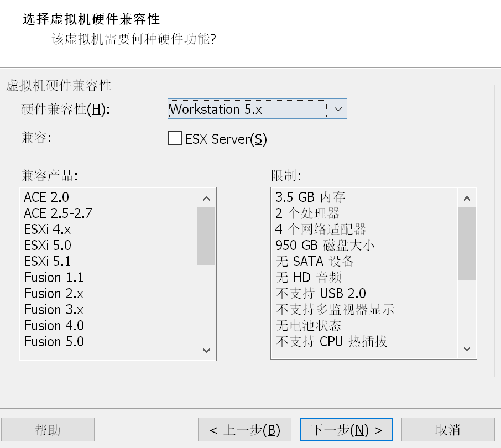Screen dimensions: 501x448
Task: Select the Workstation 5.x combo box field
Action: click(x=257, y=109)
